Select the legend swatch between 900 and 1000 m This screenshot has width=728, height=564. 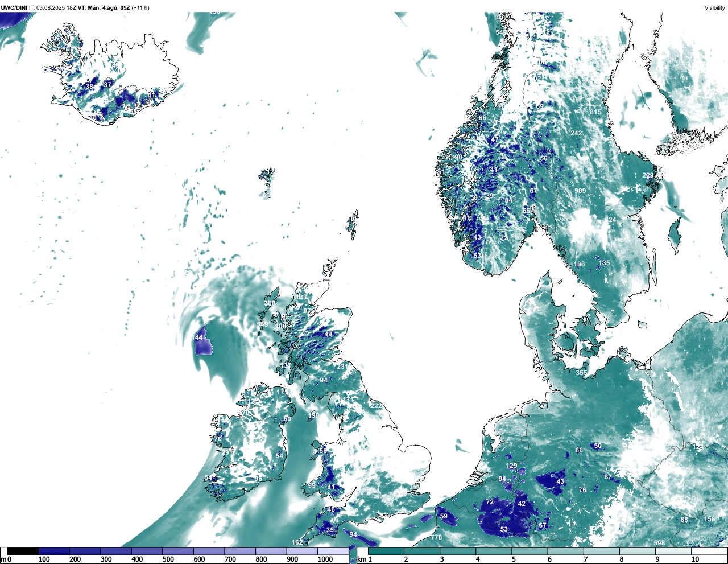[x=302, y=551]
